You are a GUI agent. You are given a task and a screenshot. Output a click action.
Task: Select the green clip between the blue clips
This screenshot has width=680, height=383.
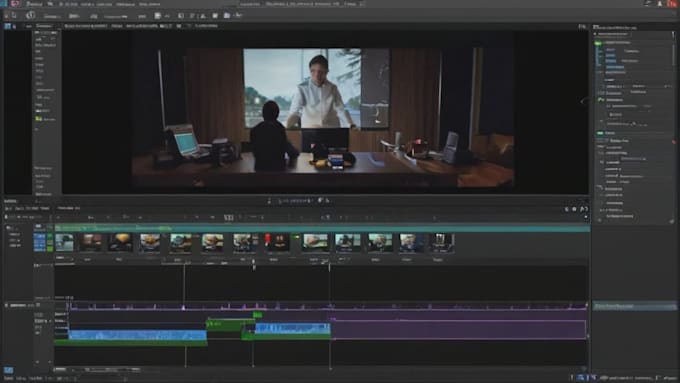coord(230,325)
